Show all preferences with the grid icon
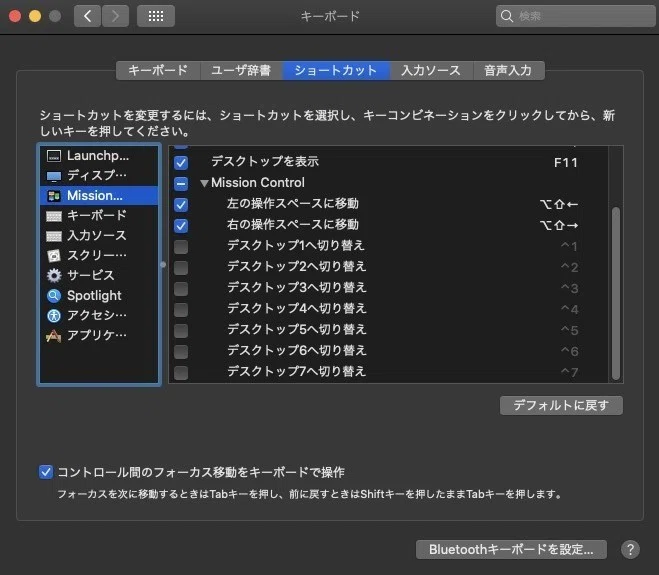The height and width of the screenshot is (575, 659). click(x=156, y=16)
